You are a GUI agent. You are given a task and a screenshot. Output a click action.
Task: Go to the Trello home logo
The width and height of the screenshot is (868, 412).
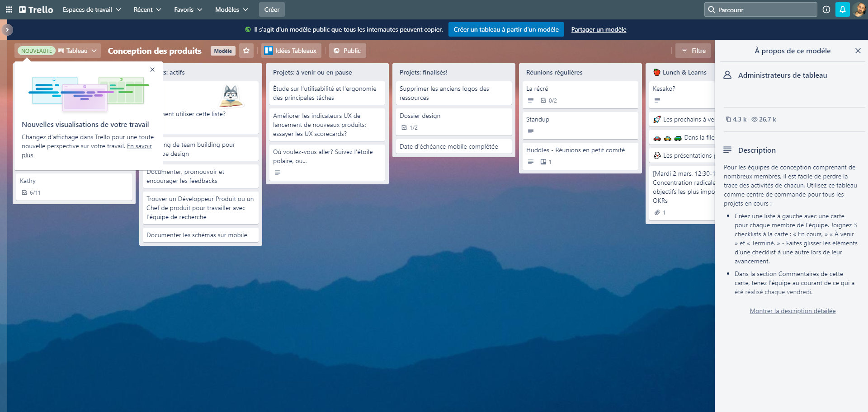(x=36, y=9)
